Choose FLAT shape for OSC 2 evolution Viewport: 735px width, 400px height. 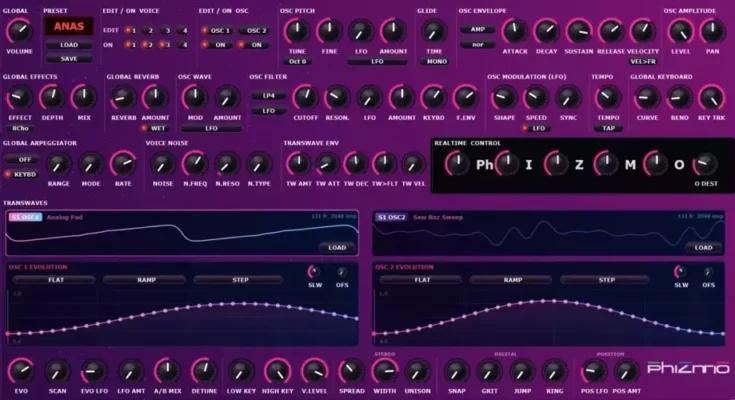(x=421, y=280)
